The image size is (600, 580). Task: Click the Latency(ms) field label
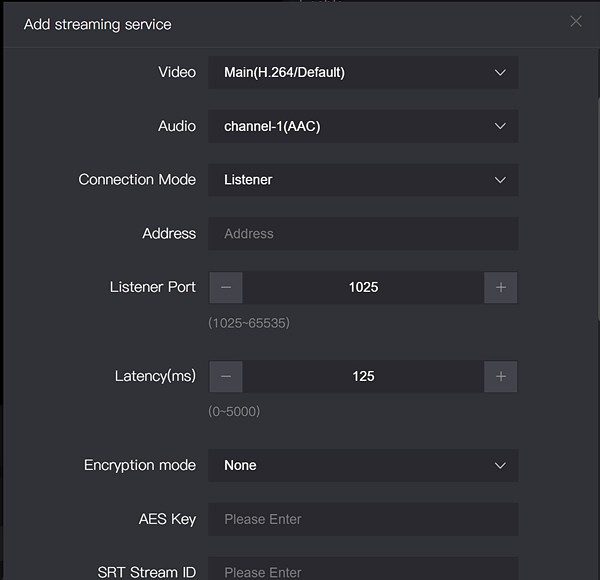click(x=155, y=376)
